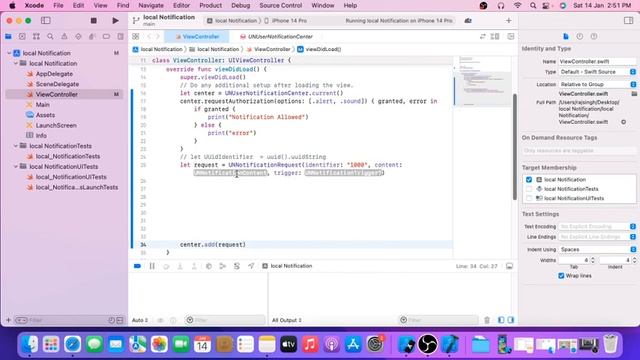Toggle the inspectors panel at top right
This screenshot has height=360, width=640.
point(629,20)
